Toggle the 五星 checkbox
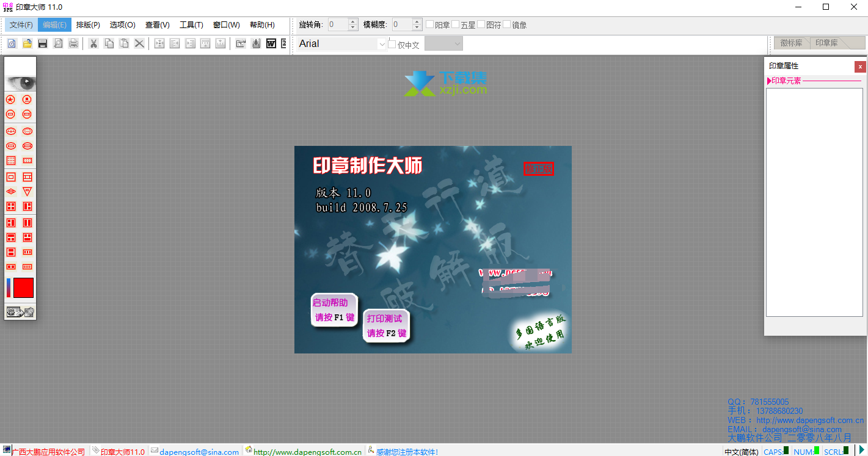Viewport: 868px width, 456px height. [456, 24]
